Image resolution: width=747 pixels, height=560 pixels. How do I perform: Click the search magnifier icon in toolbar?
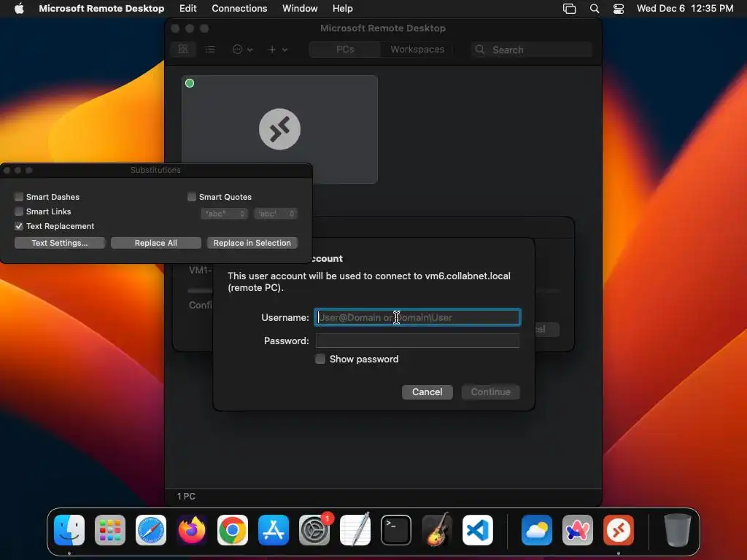coord(480,50)
